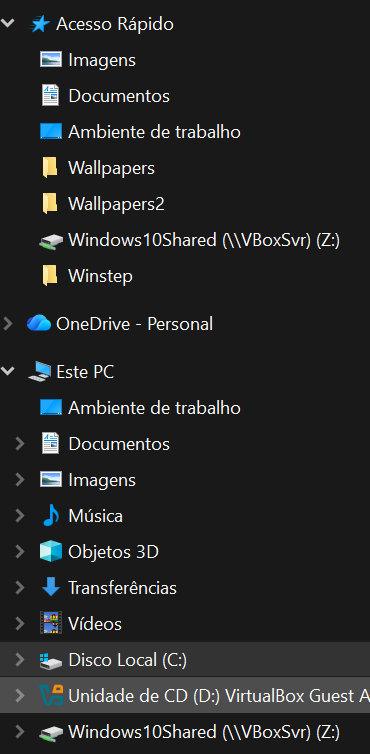Viewport: 370px width, 754px height.
Task: Click the Disco Local (C:) drive icon
Action: [51, 660]
